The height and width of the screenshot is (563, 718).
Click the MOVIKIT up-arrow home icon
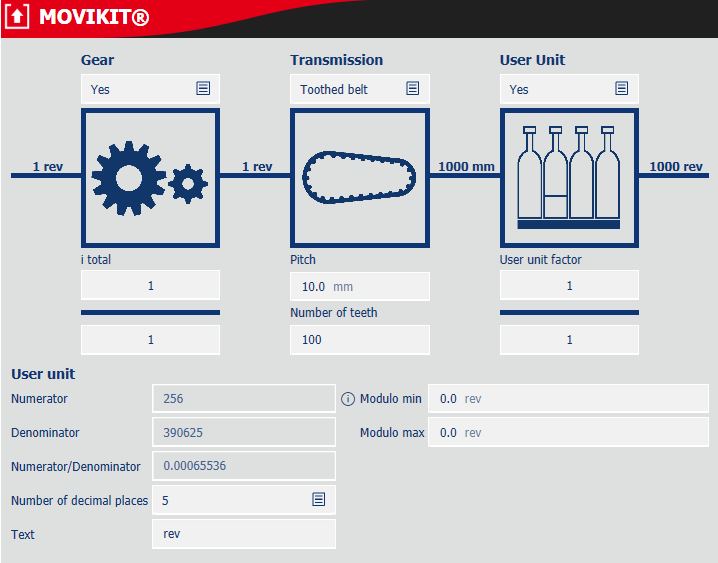point(17,17)
